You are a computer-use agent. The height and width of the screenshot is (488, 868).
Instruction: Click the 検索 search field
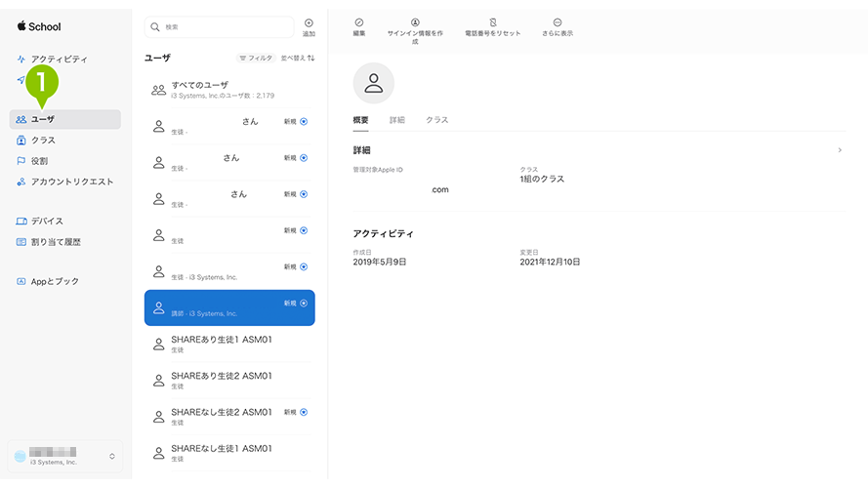[220, 27]
